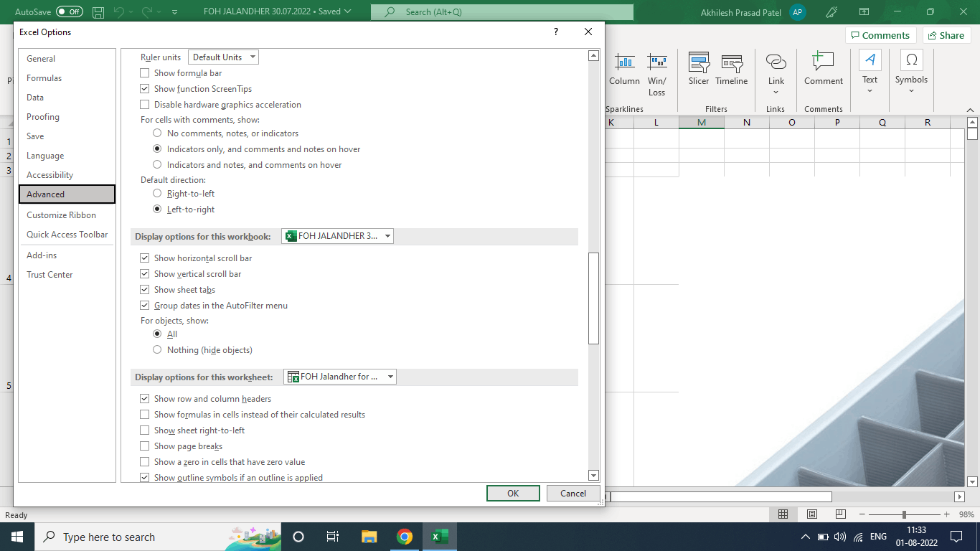This screenshot has width=980, height=551.
Task: Switch to Page Layout view
Action: 812,514
